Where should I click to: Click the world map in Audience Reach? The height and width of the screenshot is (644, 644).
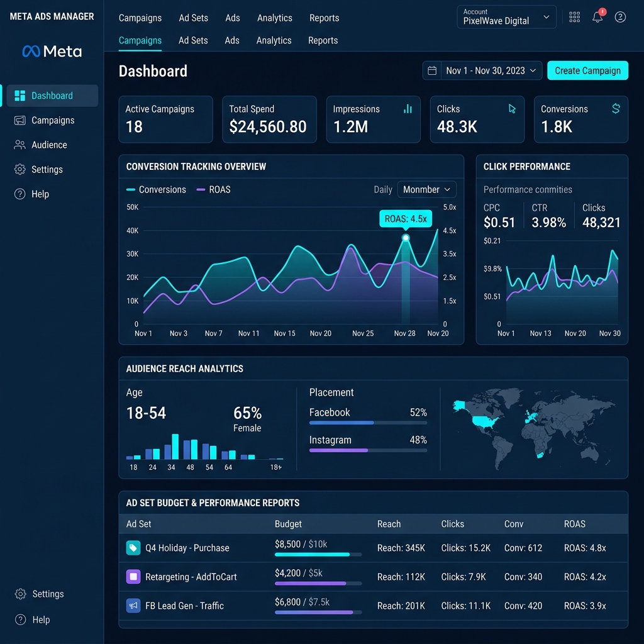point(534,428)
